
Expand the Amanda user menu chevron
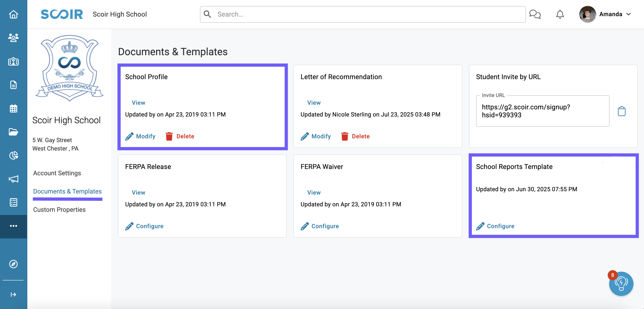tap(628, 14)
